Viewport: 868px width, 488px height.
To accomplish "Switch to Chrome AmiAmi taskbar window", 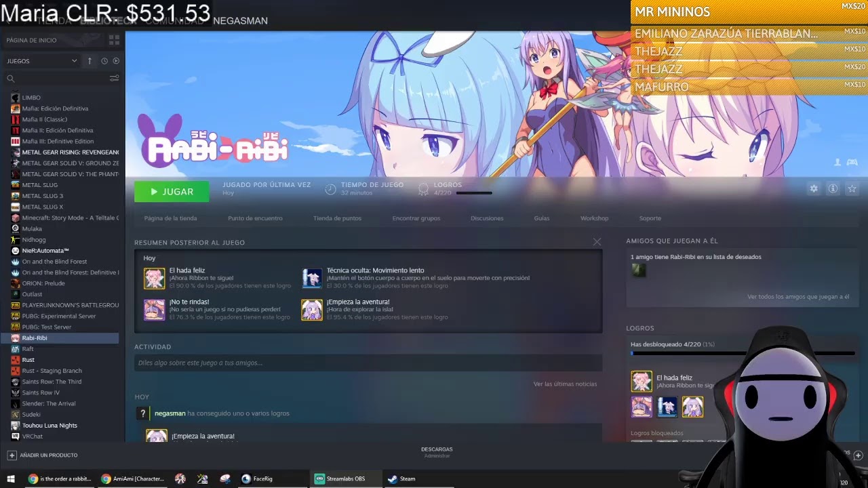I will (132, 479).
